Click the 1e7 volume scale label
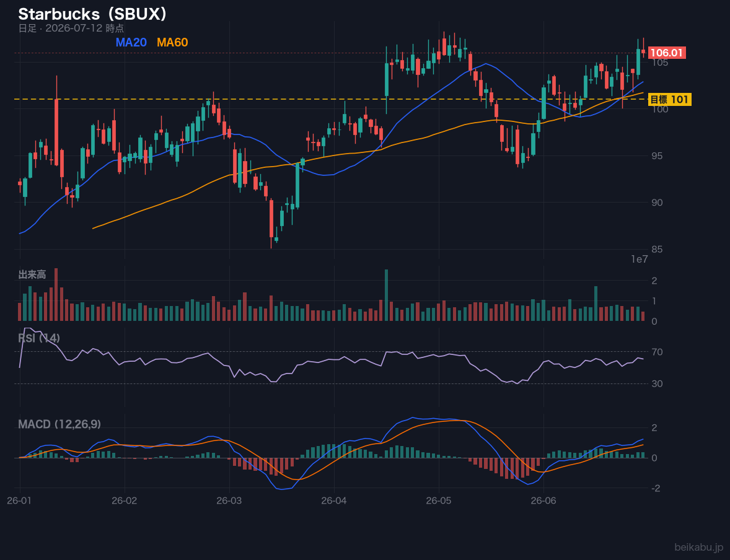The height and width of the screenshot is (560, 730). [x=640, y=260]
